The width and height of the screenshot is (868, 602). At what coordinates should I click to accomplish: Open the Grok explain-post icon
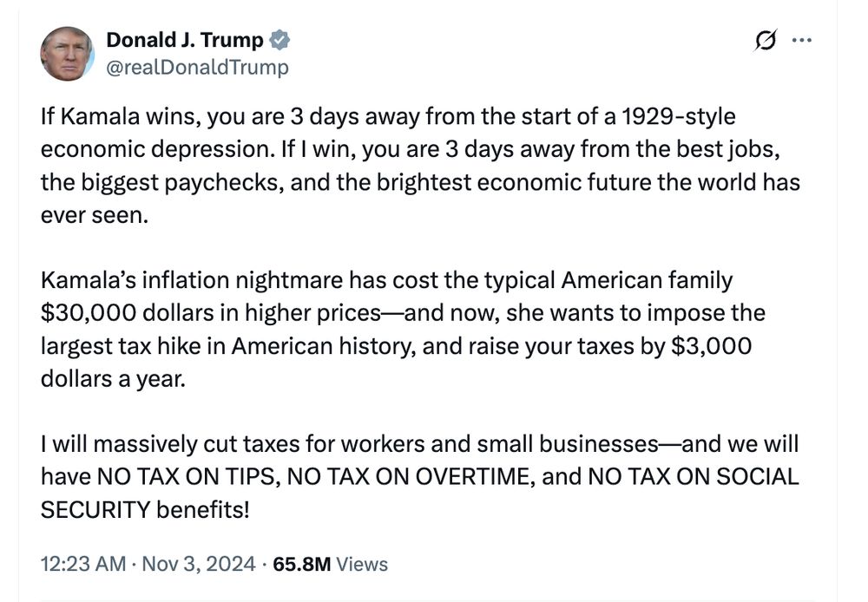pyautogui.click(x=765, y=40)
